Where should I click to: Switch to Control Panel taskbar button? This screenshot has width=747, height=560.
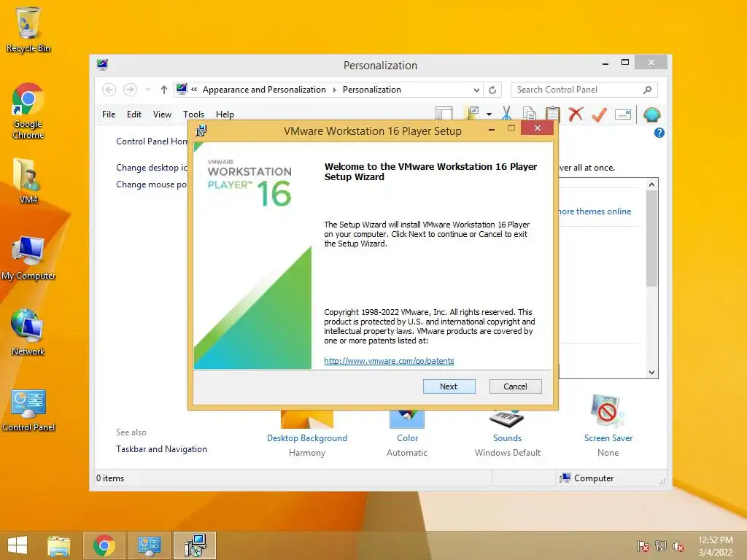(149, 545)
